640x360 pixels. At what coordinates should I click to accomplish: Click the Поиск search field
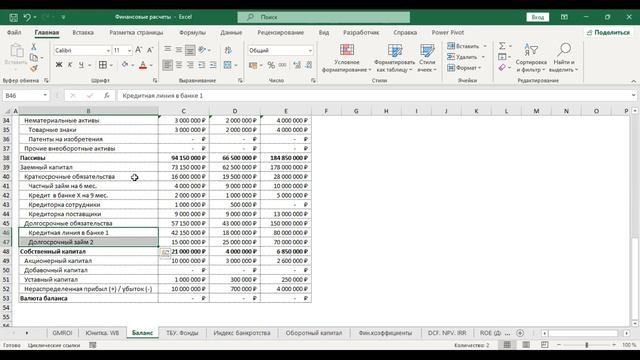pyautogui.click(x=324, y=17)
